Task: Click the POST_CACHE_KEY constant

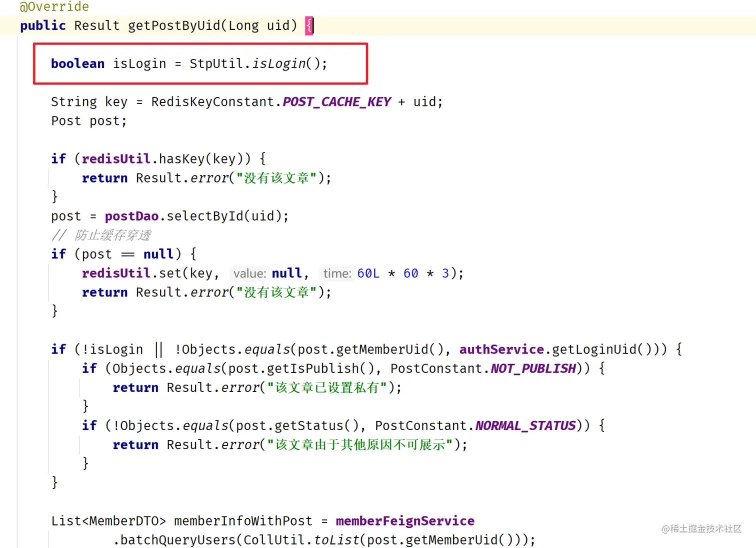Action: tap(336, 101)
